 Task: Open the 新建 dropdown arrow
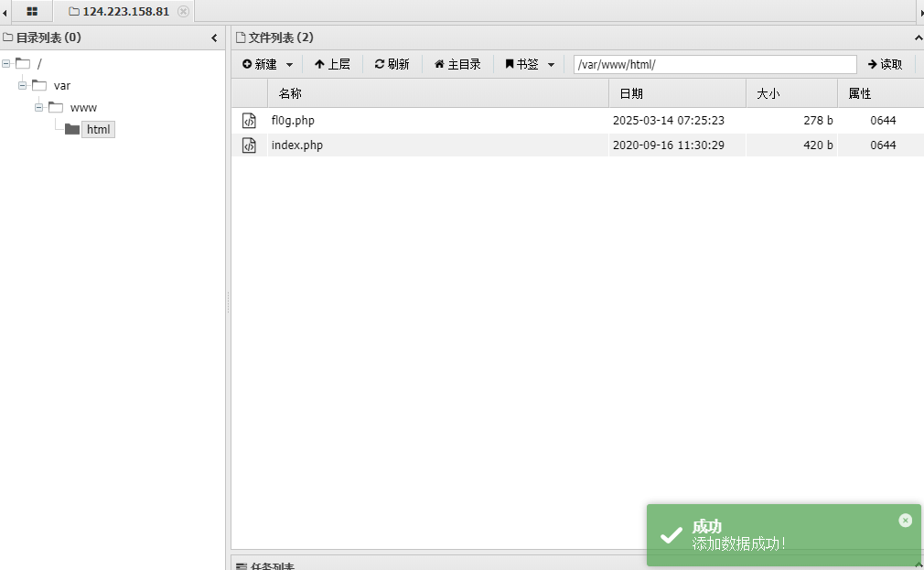click(289, 65)
